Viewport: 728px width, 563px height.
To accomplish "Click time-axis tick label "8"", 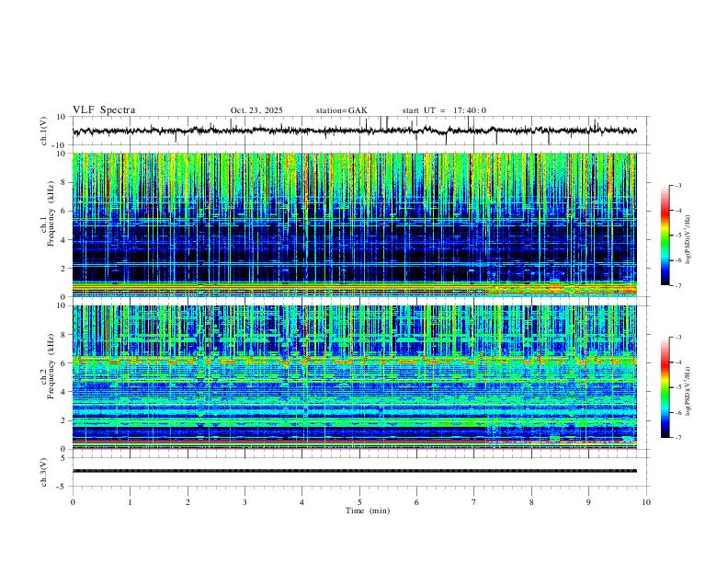I will click(531, 502).
